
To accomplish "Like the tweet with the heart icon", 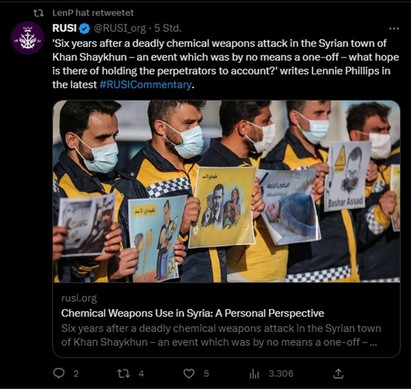I will pyautogui.click(x=189, y=374).
